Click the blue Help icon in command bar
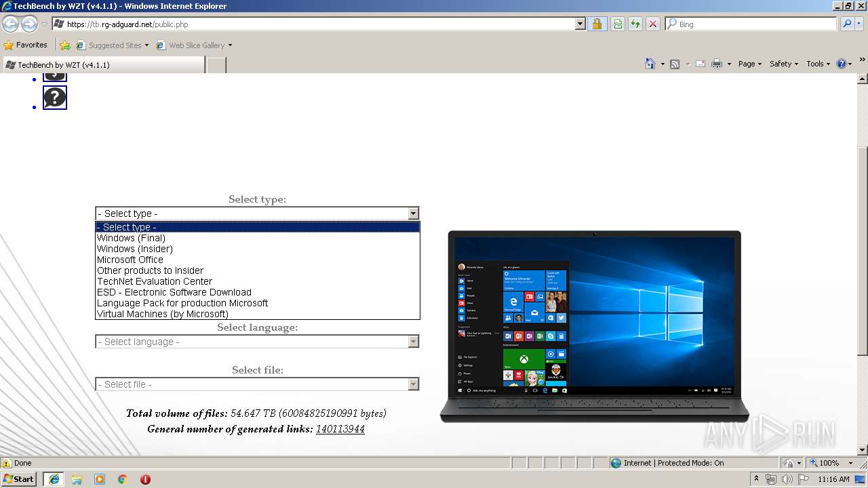868x488 pixels. coord(841,64)
